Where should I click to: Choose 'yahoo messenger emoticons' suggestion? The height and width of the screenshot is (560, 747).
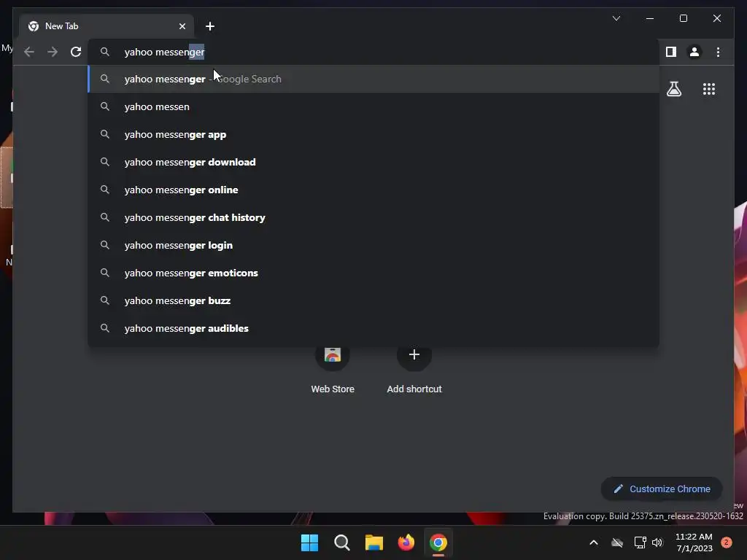click(373, 273)
